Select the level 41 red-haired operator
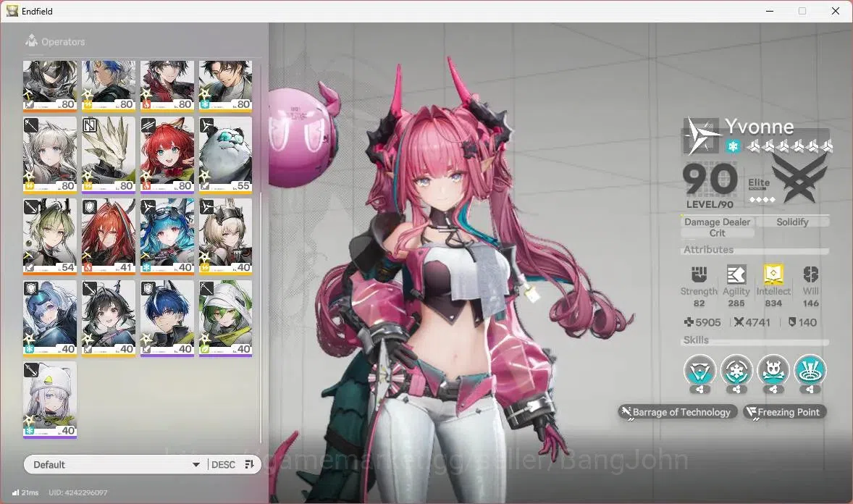 coord(109,237)
